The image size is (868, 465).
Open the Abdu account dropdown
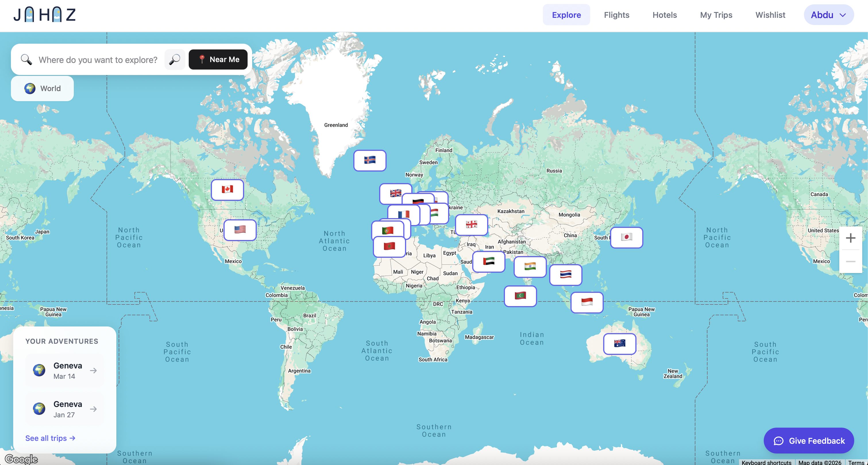(828, 14)
